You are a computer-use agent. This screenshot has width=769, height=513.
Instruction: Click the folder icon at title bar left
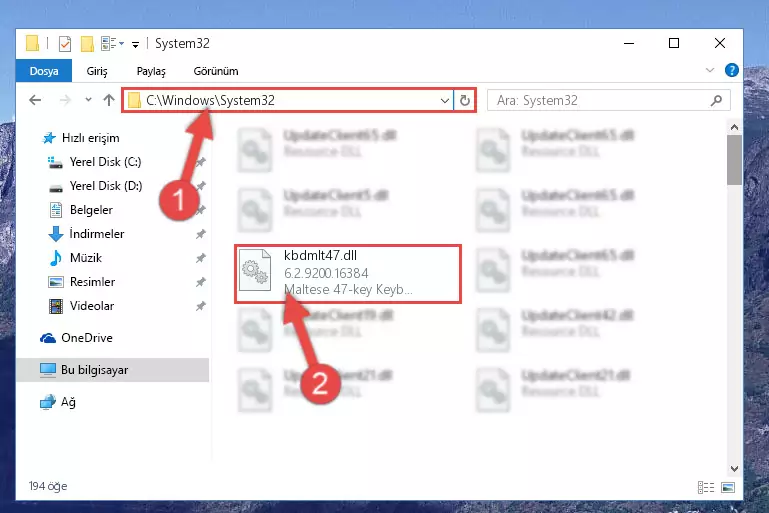click(32, 43)
